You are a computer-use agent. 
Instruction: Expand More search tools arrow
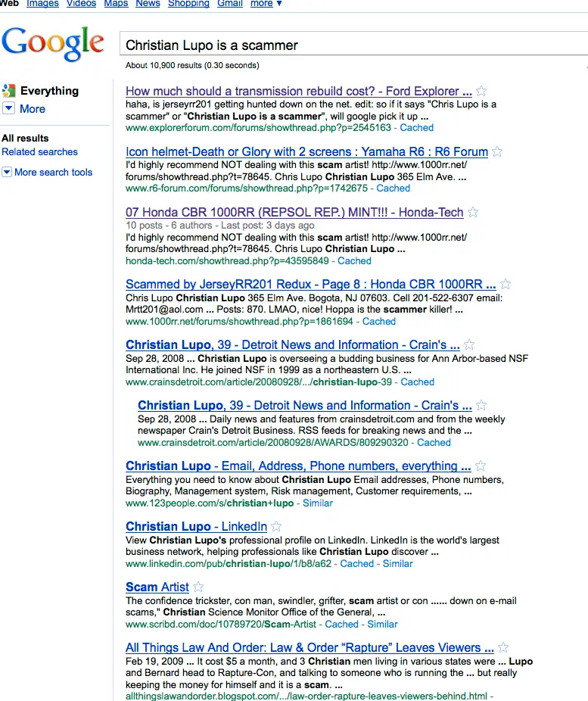[x=7, y=172]
